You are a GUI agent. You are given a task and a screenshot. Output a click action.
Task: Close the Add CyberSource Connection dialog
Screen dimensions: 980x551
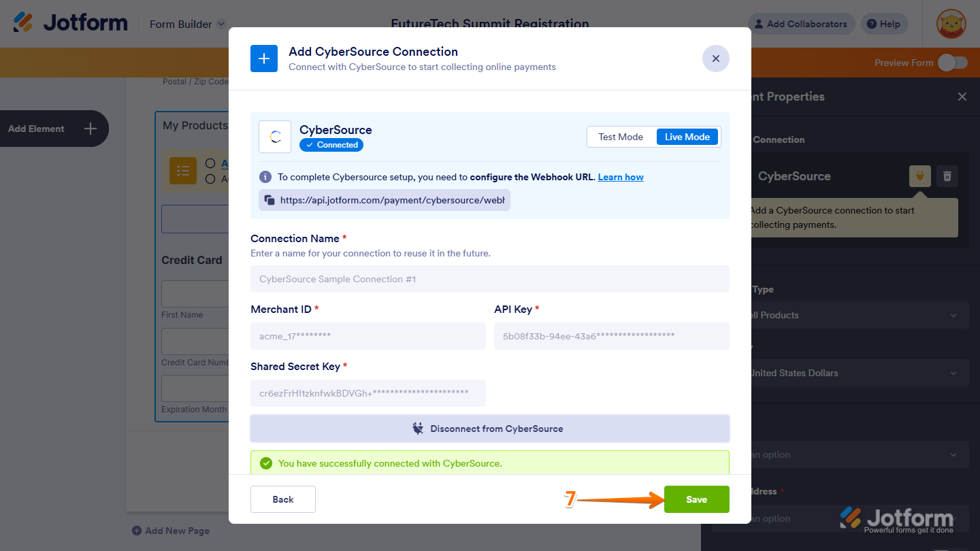click(x=715, y=59)
